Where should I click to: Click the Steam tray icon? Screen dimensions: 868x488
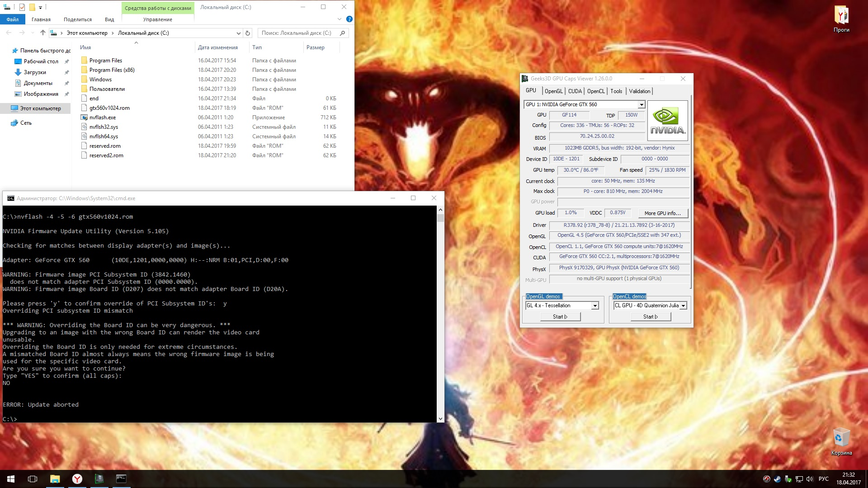(x=777, y=479)
